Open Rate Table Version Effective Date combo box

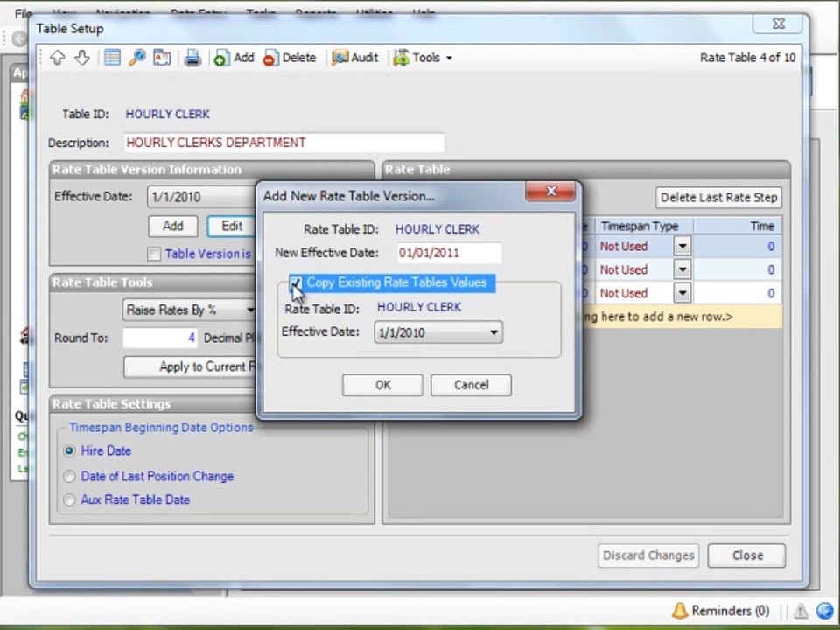201,197
